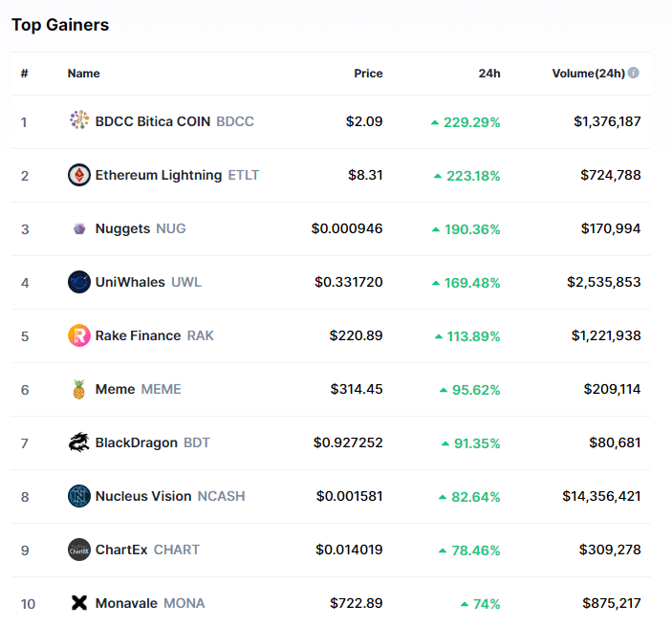Click the Ethereum Lightning coin logo

[79, 175]
